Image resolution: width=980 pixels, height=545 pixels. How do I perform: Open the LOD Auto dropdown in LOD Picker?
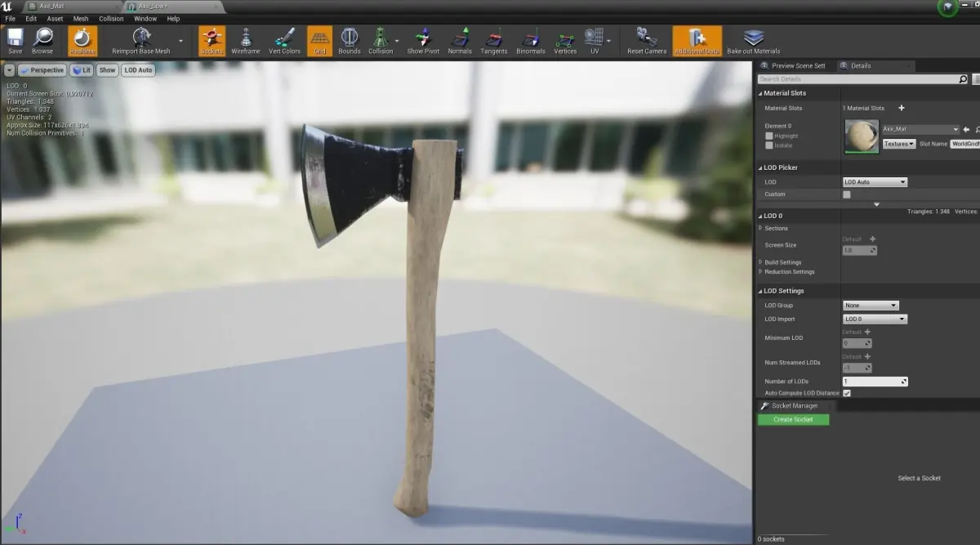coord(875,182)
